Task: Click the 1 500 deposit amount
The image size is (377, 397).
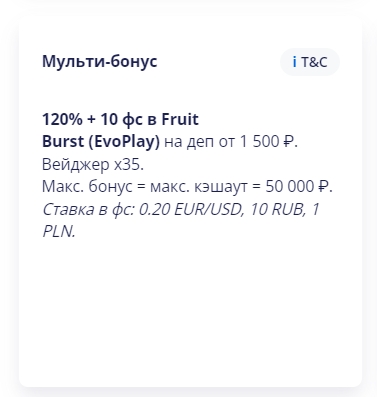Action: click(260, 142)
